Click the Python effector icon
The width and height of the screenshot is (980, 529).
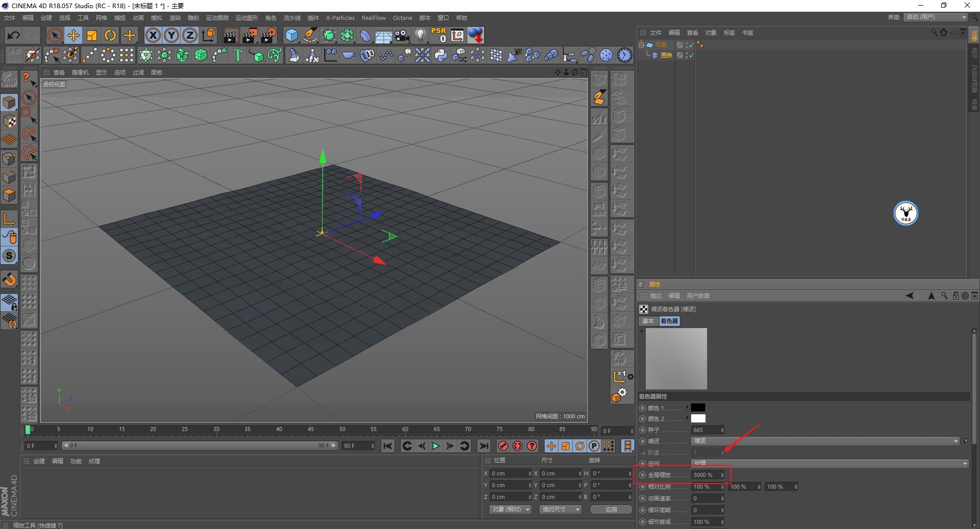pyautogui.click(x=441, y=55)
